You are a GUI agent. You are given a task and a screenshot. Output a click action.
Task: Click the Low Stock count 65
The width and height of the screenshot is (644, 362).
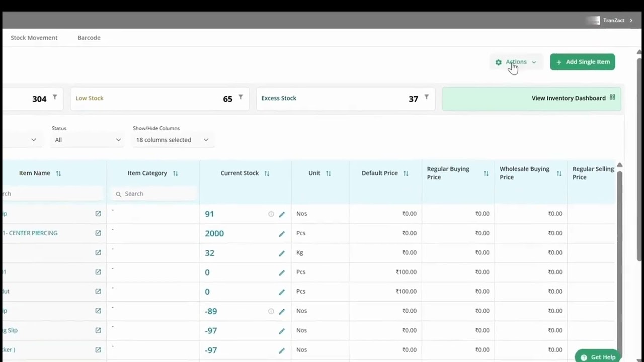(227, 99)
